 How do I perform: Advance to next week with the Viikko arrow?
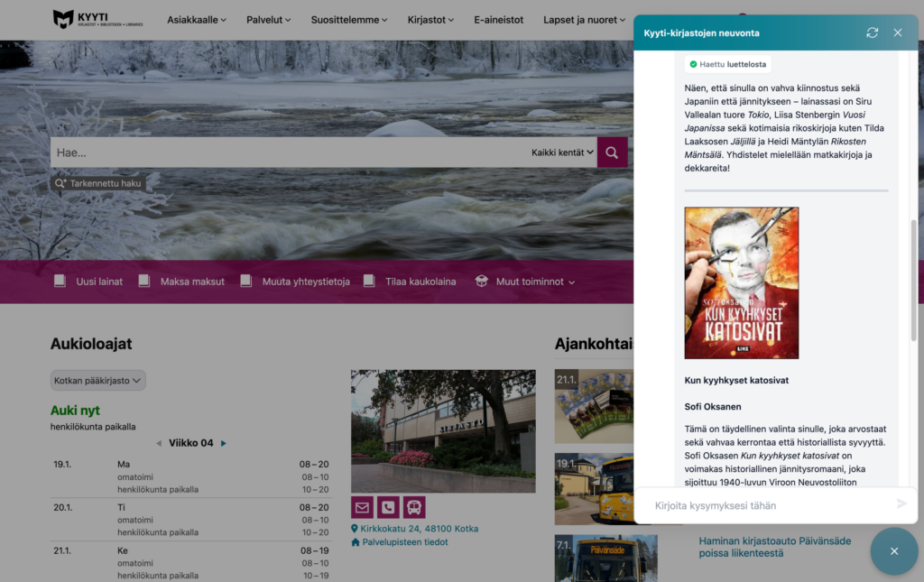pos(222,443)
